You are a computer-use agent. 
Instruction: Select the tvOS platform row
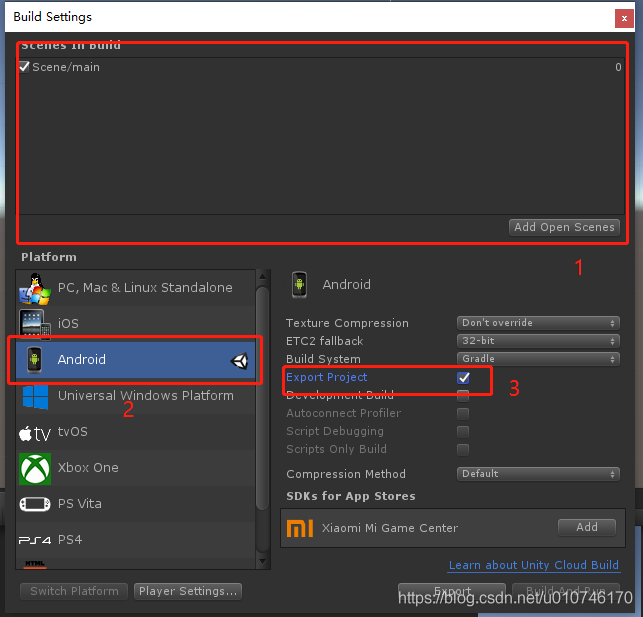point(136,432)
